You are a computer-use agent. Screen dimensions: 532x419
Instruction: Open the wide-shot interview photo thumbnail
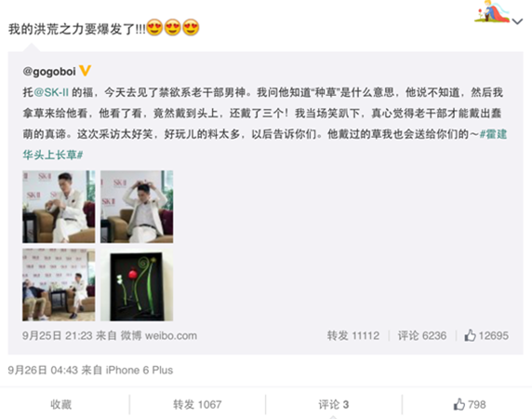pyautogui.click(x=59, y=285)
